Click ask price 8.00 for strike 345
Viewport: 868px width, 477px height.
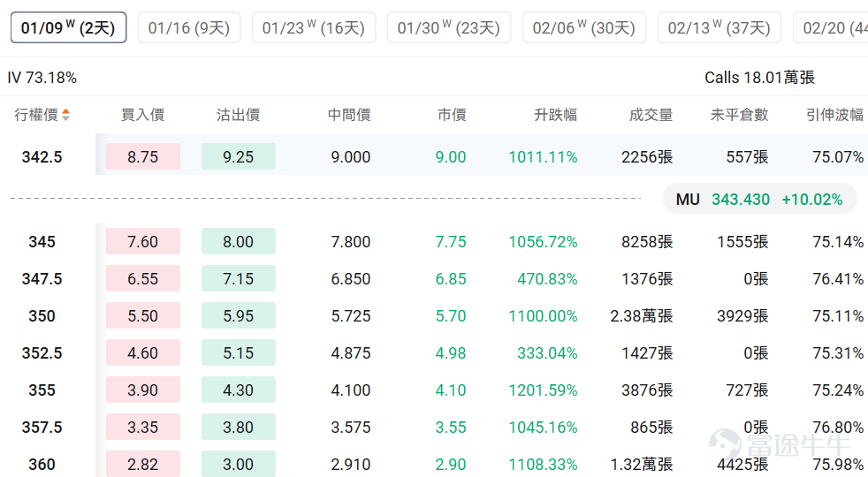[238, 241]
